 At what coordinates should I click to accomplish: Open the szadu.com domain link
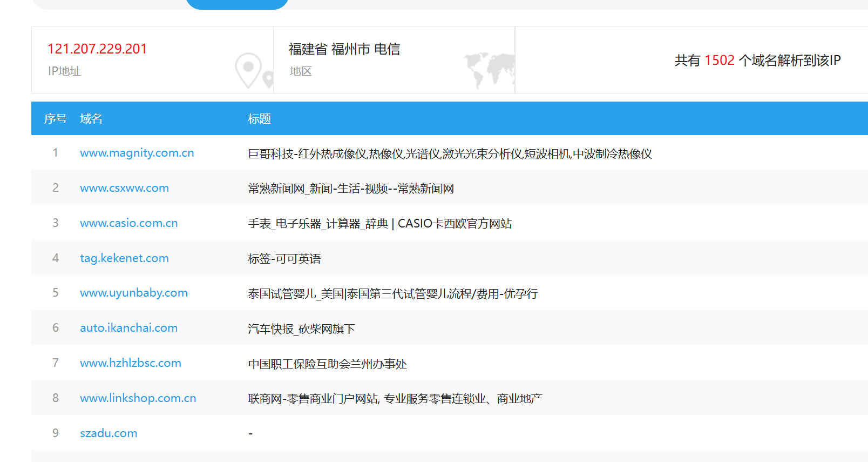click(x=109, y=433)
